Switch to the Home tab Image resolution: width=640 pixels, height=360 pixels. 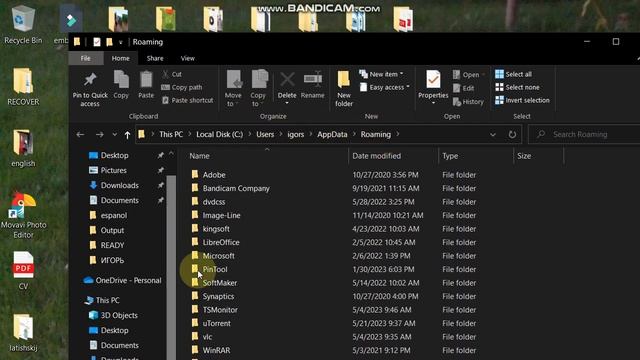click(x=120, y=58)
